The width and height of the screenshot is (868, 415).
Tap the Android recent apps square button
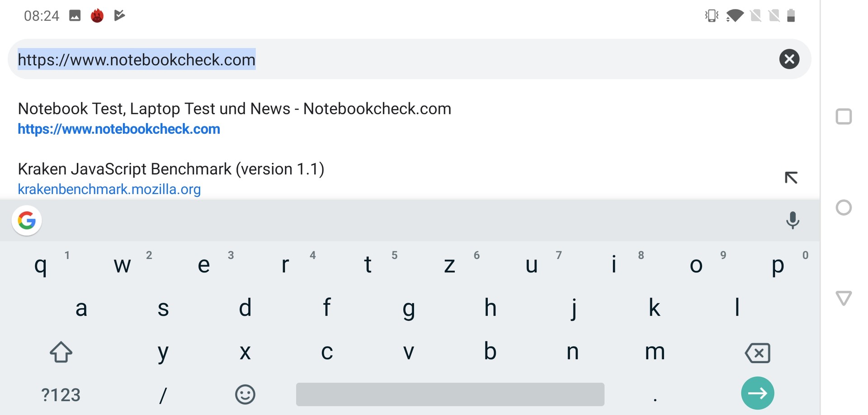coord(844,117)
